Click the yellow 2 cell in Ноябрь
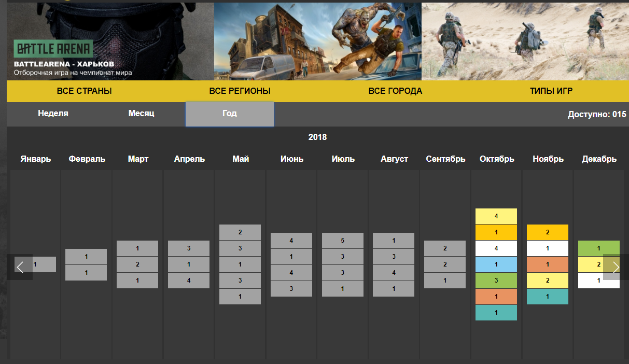Viewport: 629px width, 364px height. 548,281
